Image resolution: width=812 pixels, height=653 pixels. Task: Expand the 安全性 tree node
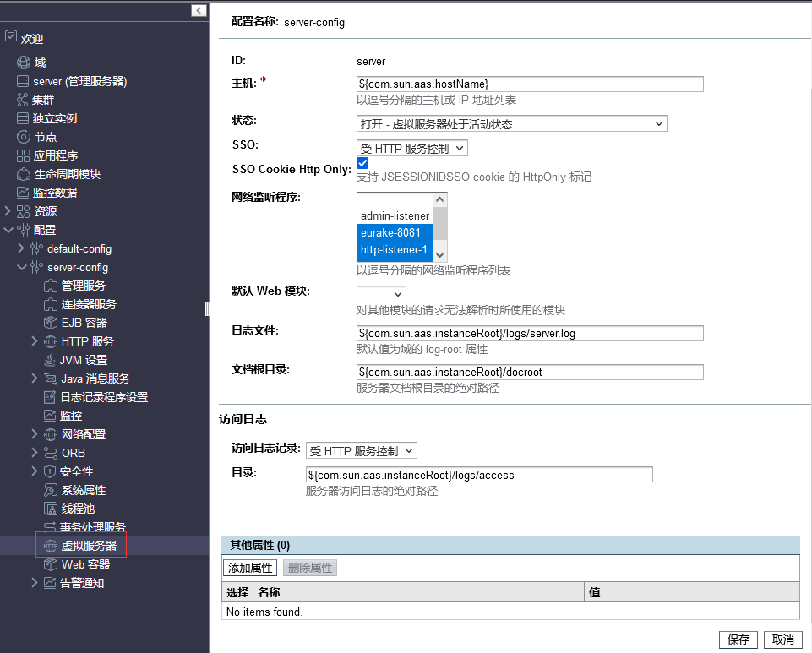click(x=34, y=471)
